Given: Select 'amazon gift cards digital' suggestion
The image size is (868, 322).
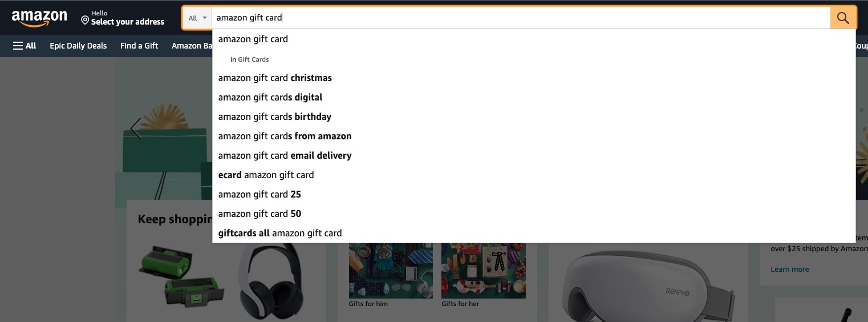Looking at the screenshot, I should (x=270, y=97).
